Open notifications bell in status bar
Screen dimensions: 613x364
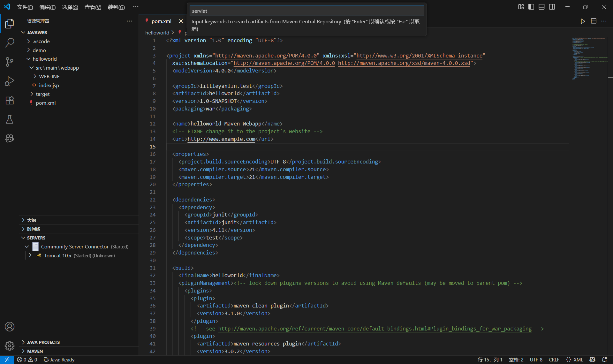pos(604,360)
